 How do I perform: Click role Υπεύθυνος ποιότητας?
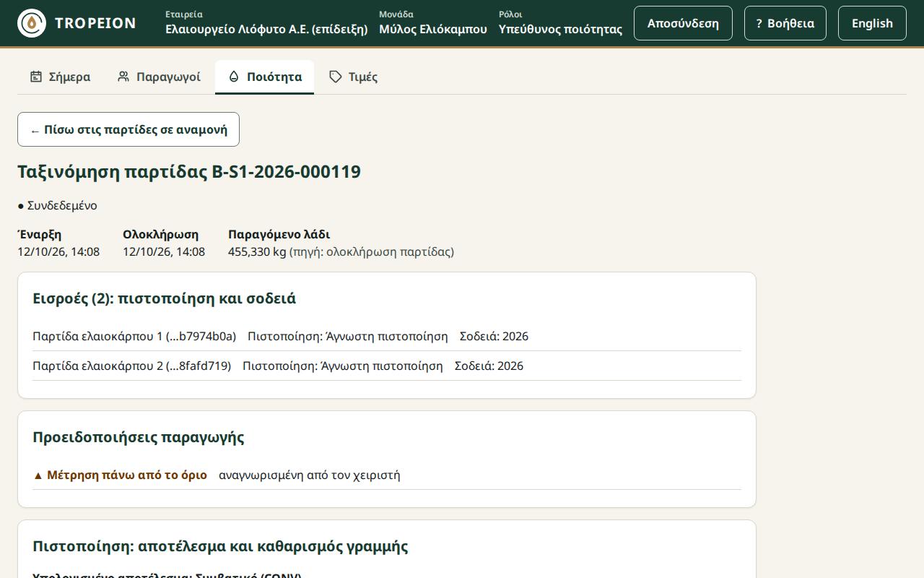tap(560, 30)
